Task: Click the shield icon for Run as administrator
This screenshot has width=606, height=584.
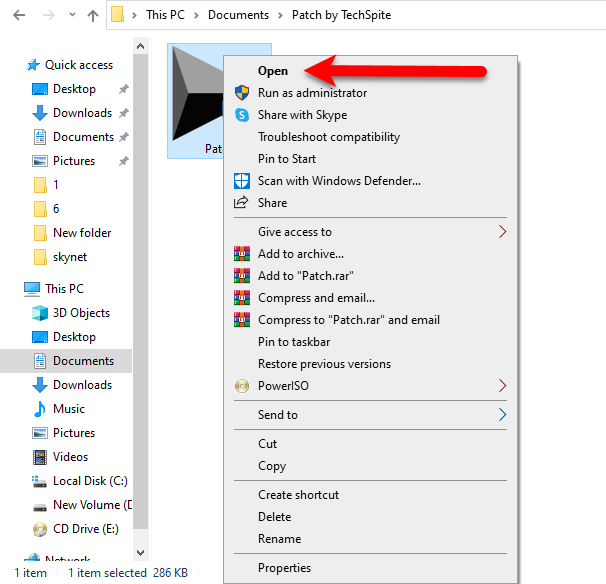Action: coord(241,93)
